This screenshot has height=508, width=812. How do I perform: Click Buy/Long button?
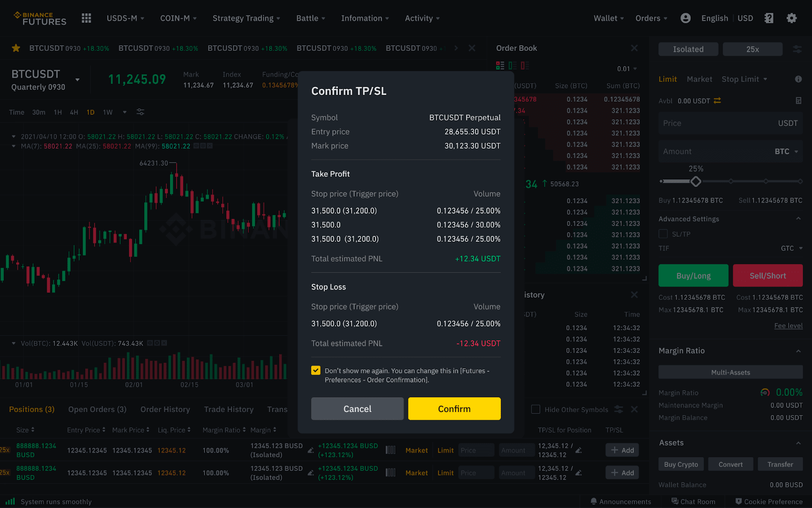[693, 276]
